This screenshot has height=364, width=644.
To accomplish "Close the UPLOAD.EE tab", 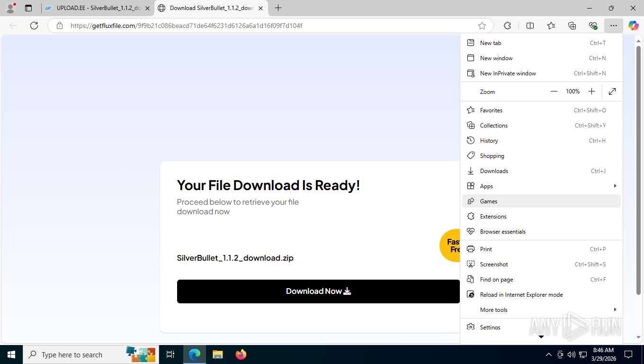I will click(x=147, y=8).
